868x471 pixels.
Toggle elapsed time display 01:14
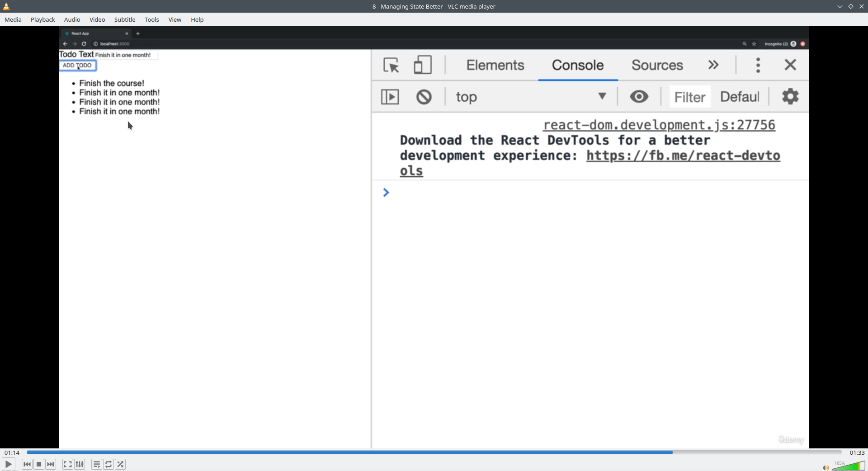(x=12, y=452)
